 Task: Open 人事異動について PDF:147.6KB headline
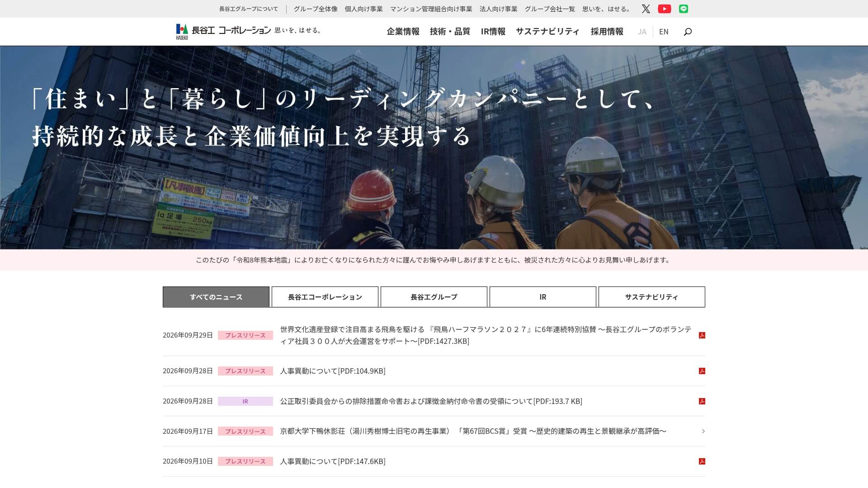pos(333,461)
